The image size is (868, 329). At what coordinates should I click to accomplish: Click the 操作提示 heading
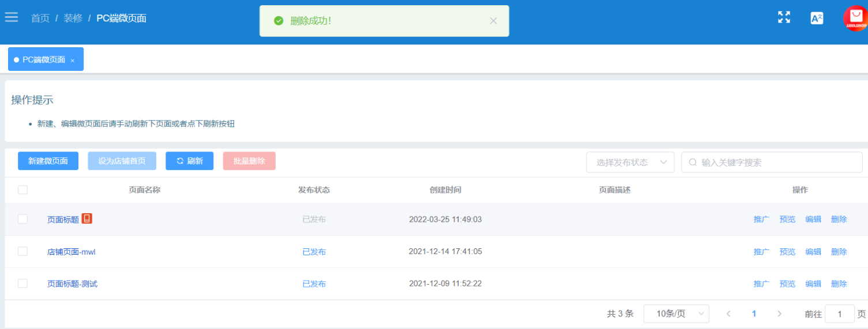(x=32, y=100)
